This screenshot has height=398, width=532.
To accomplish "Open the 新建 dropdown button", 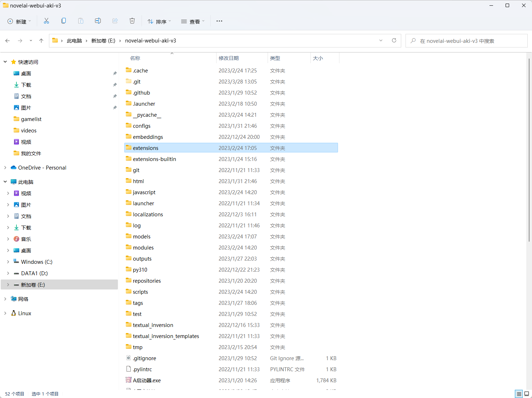I will (x=19, y=21).
